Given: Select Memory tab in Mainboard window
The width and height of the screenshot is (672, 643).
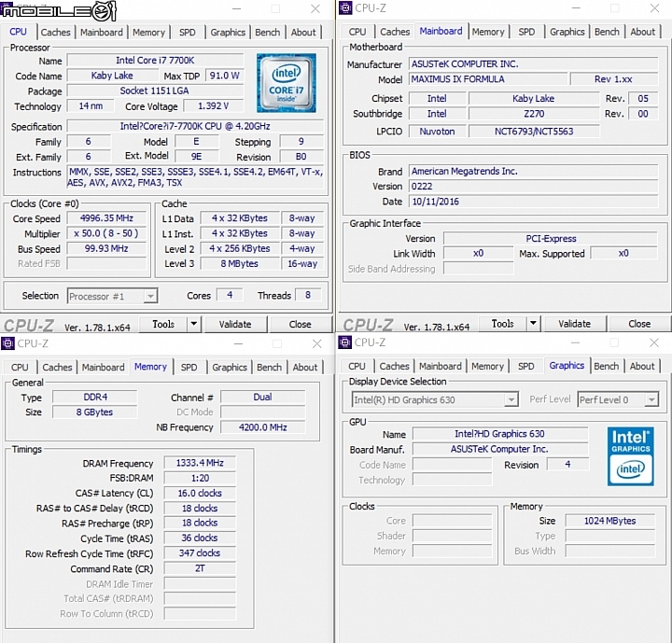Looking at the screenshot, I should (488, 32).
